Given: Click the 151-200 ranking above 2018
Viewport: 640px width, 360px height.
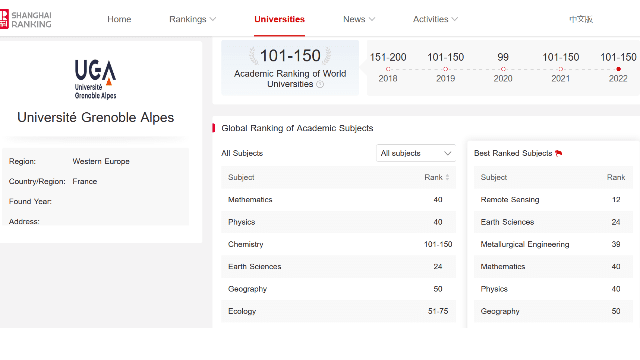Looking at the screenshot, I should 388,57.
